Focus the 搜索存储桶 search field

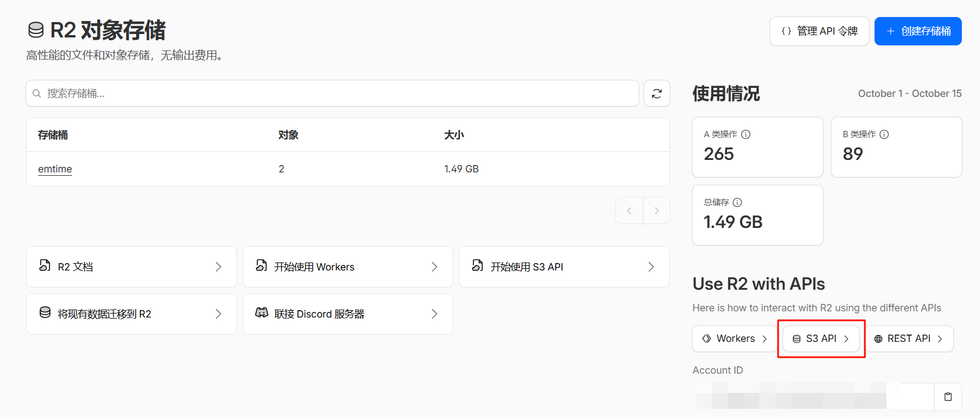[x=340, y=94]
